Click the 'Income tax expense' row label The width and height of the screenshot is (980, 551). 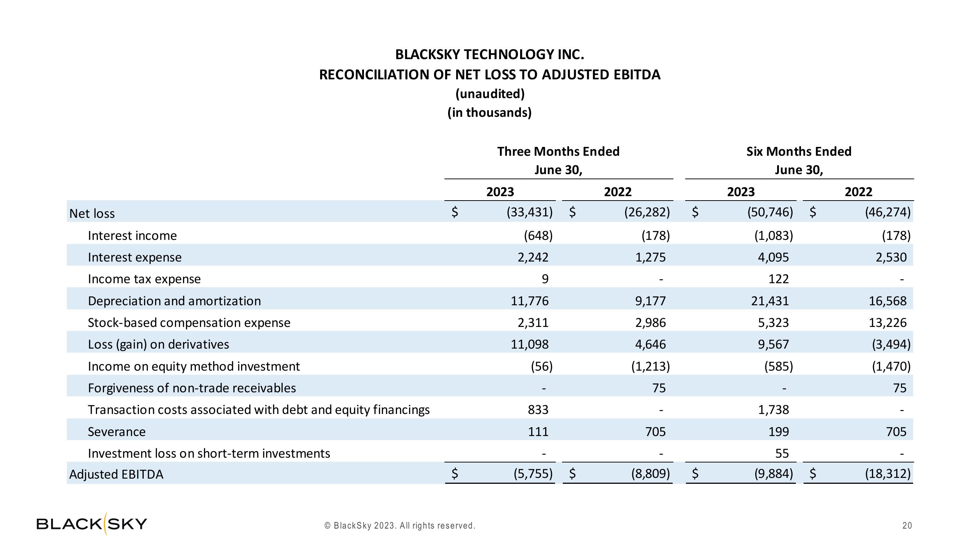144,279
